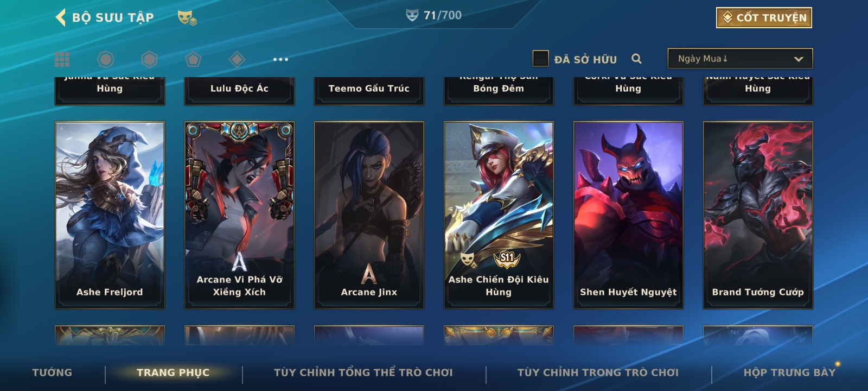Viewport: 868px width, 391px height.
Task: Select the Trang Phục tab
Action: coord(173,373)
